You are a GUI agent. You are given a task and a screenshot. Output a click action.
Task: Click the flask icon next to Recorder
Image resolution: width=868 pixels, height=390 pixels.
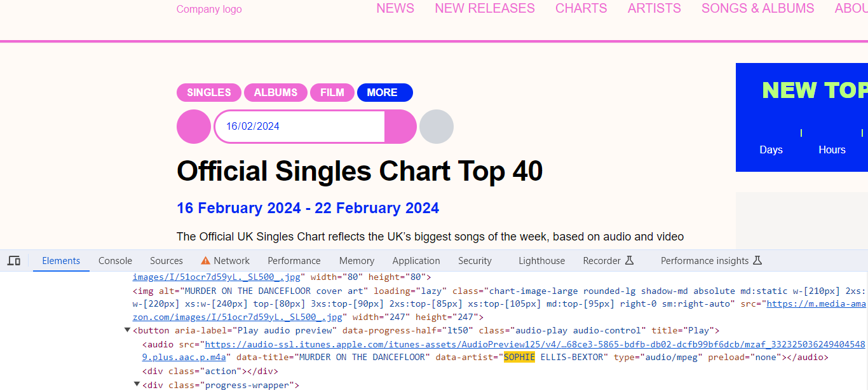630,261
